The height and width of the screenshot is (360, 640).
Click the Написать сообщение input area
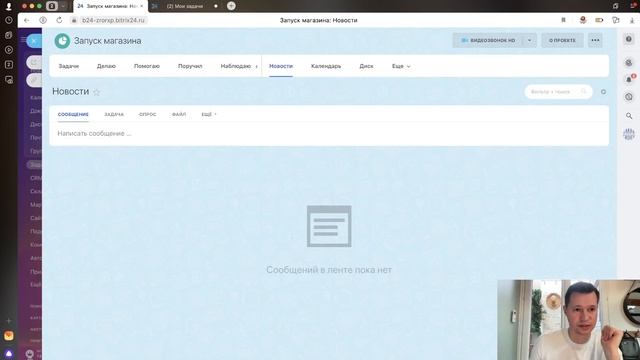pyautogui.click(x=329, y=133)
